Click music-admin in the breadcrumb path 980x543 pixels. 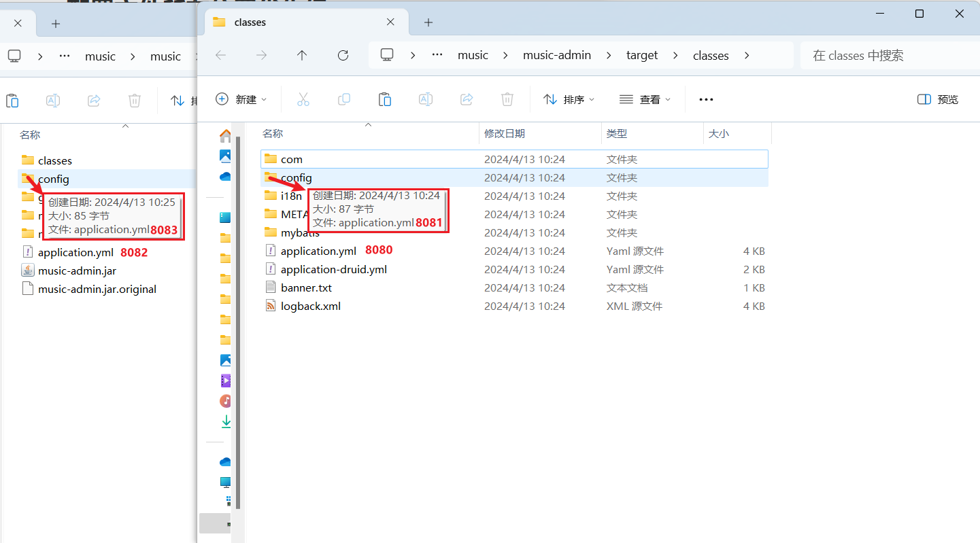[556, 56]
